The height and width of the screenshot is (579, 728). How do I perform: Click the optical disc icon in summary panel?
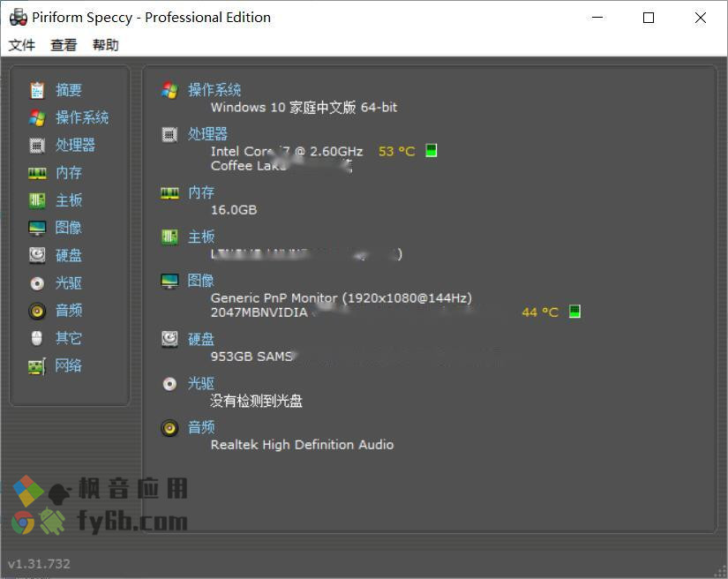tap(169, 384)
